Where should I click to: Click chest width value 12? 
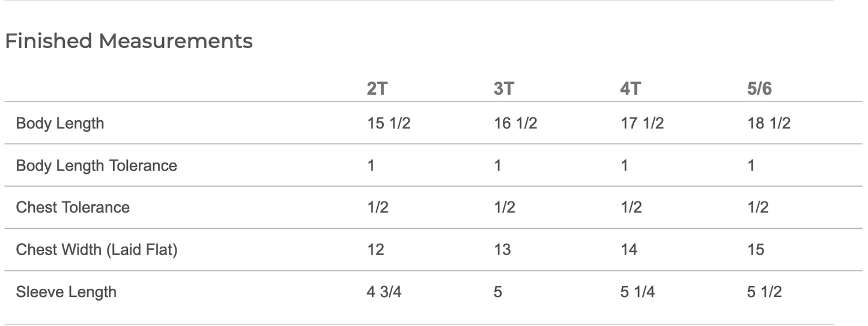tap(375, 249)
